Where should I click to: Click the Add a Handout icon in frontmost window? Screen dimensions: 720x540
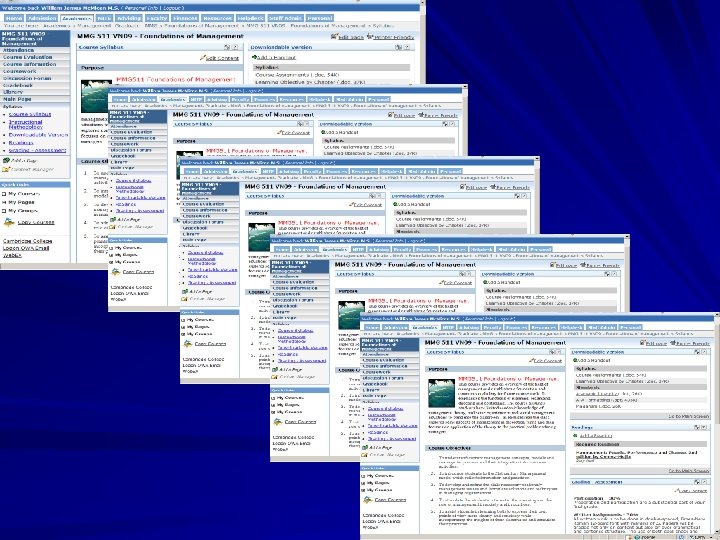pos(575,360)
